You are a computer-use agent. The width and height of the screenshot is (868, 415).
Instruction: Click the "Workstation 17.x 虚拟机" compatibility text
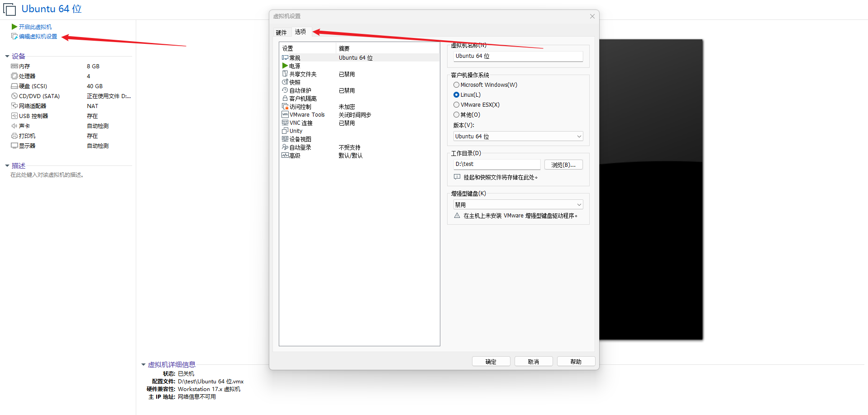209,389
